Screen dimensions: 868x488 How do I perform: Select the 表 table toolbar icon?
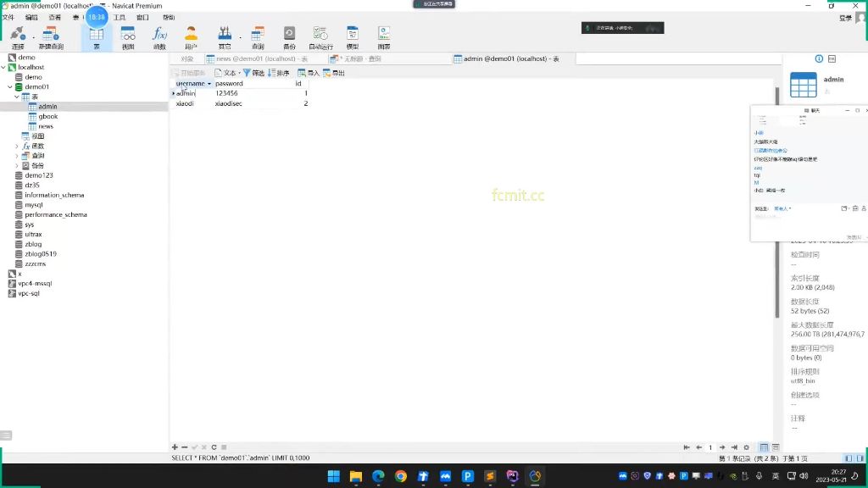[97, 37]
